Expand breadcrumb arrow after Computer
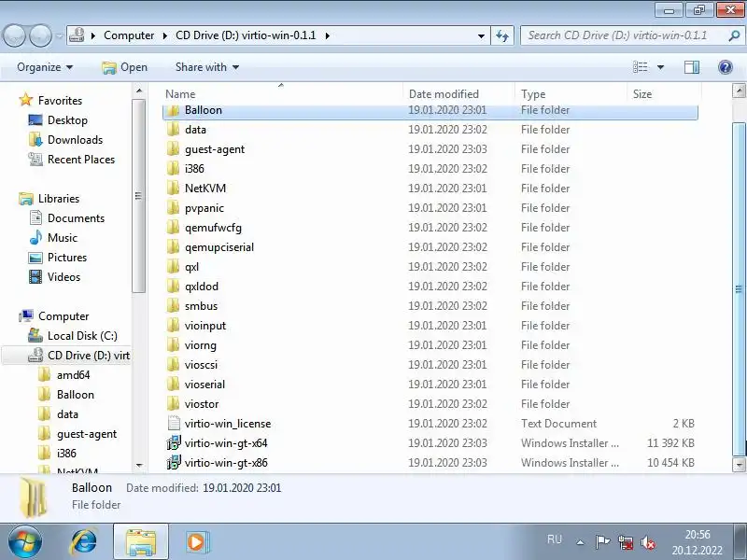Screen dimensions: 747x560 (x=165, y=35)
